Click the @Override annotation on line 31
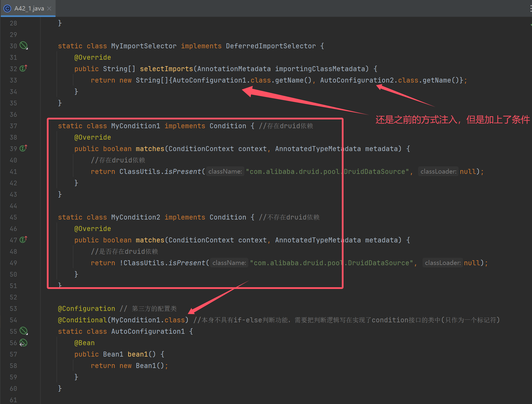This screenshot has width=532, height=404. (92, 57)
